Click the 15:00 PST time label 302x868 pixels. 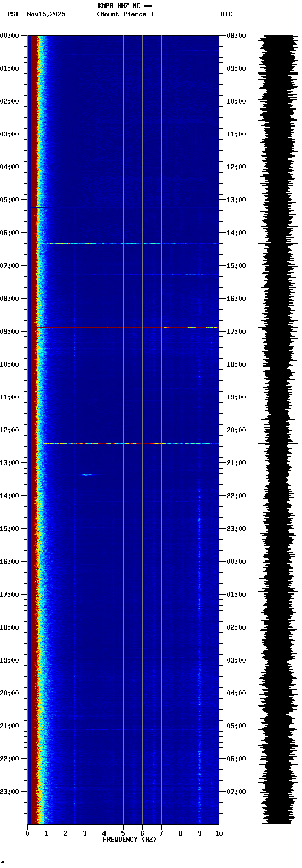9,529
